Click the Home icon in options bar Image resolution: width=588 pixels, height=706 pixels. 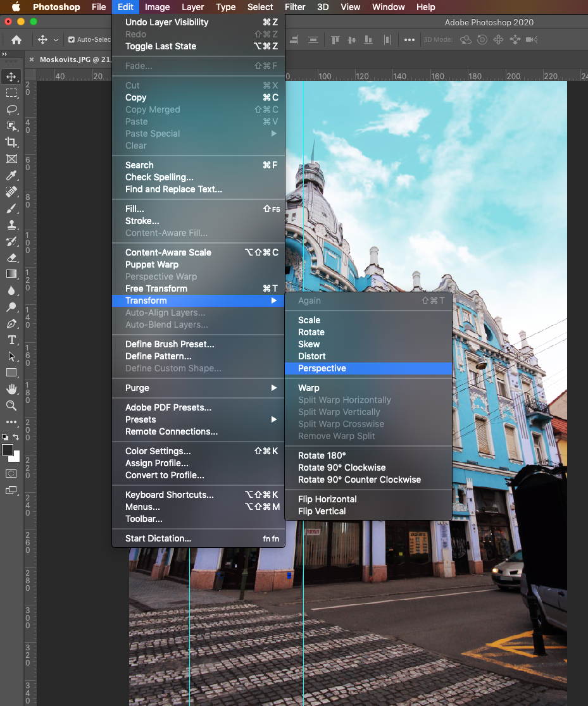[16, 40]
